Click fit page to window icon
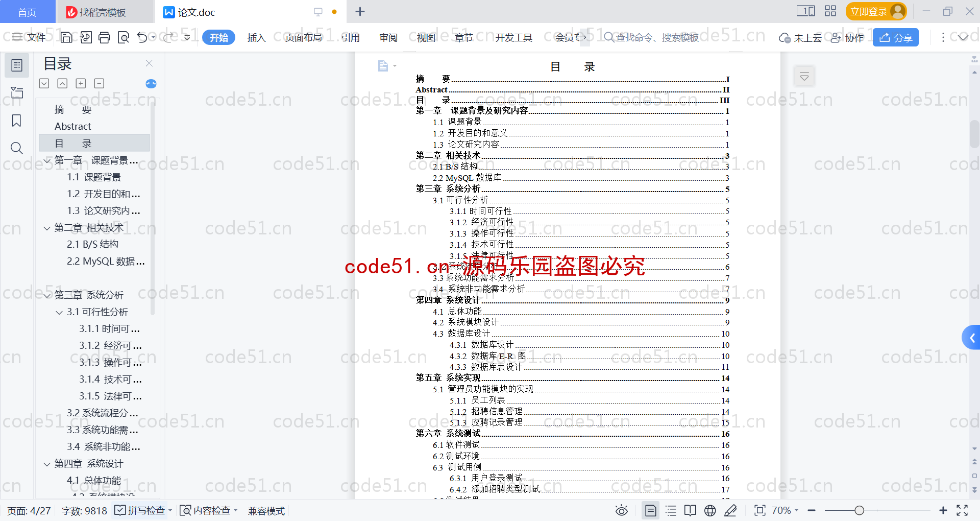 [x=760, y=510]
